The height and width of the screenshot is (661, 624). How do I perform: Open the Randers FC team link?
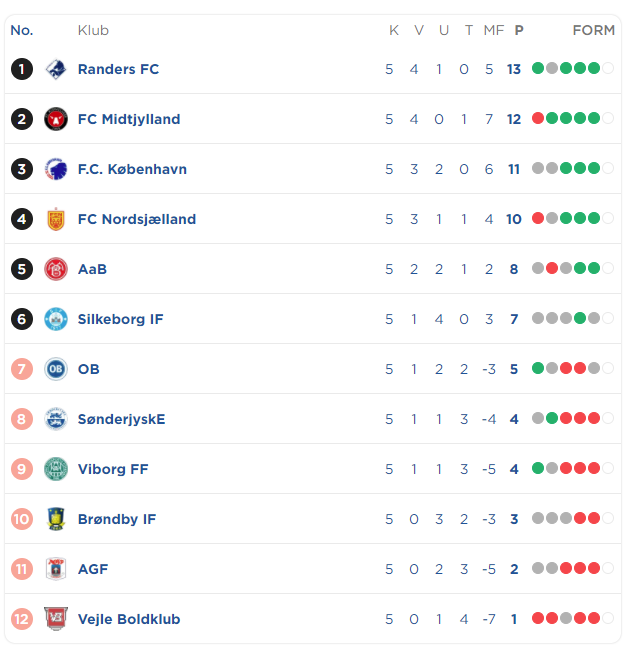(118, 69)
